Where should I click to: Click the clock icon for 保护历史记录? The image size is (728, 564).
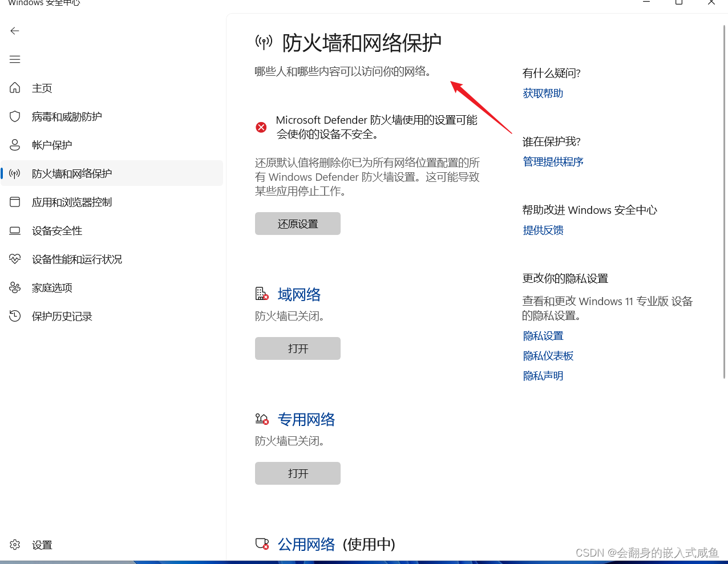[15, 316]
